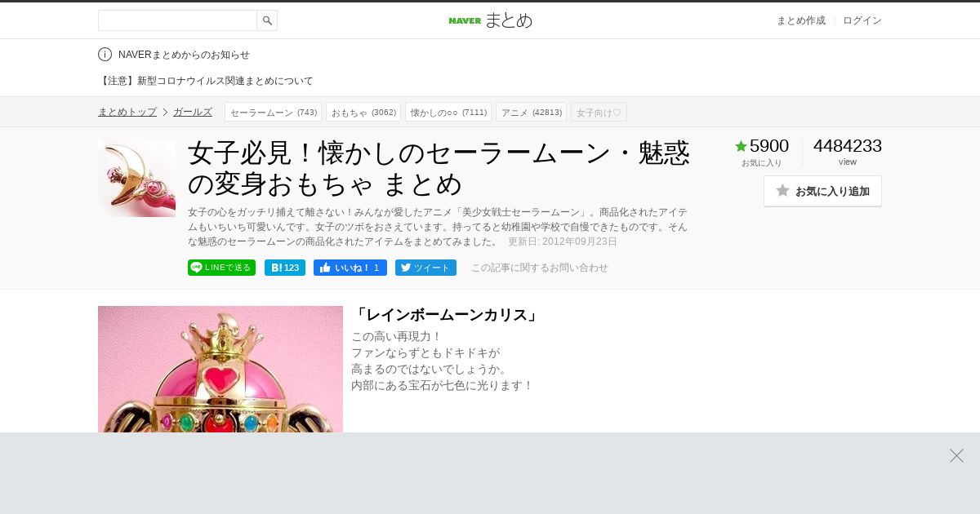Screen dimensions: 980x514
Task: Click the moon stick article thumbnail
Action: 136,178
